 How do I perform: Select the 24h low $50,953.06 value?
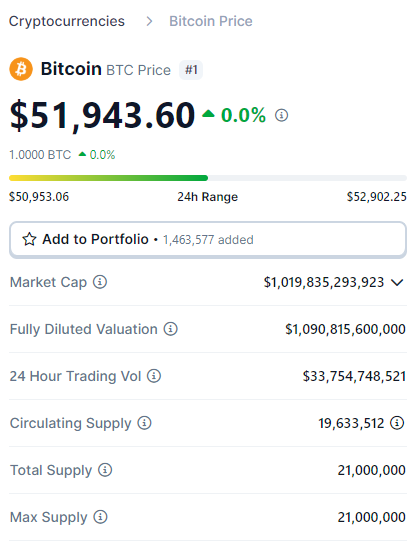tap(39, 197)
